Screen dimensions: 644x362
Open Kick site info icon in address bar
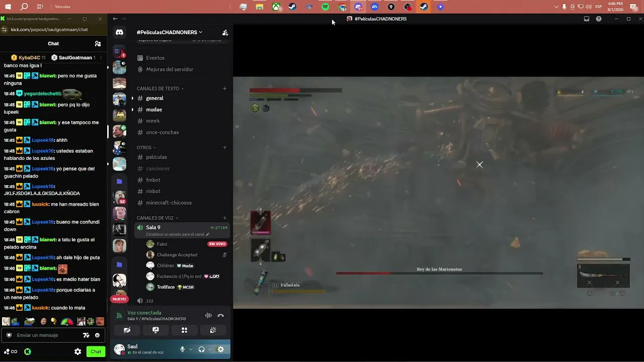[5, 30]
